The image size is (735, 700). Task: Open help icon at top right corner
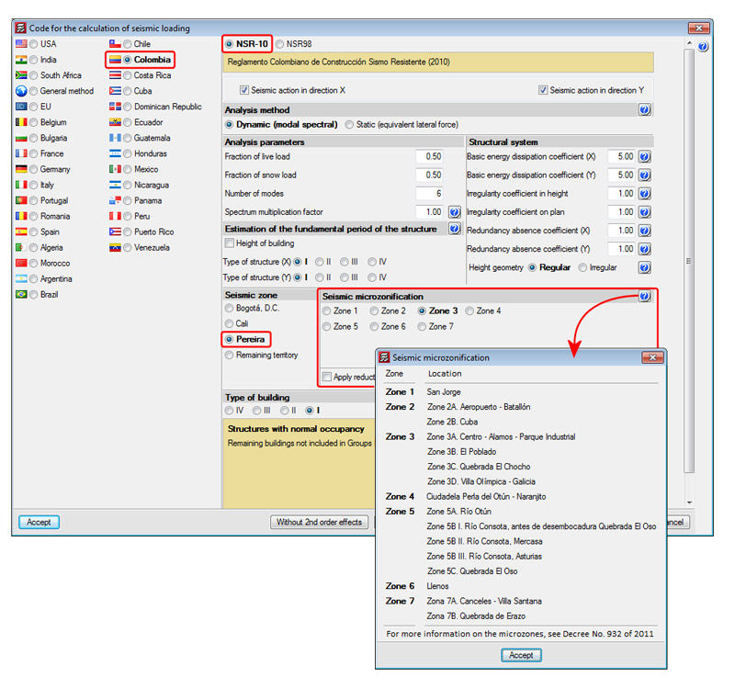click(703, 47)
